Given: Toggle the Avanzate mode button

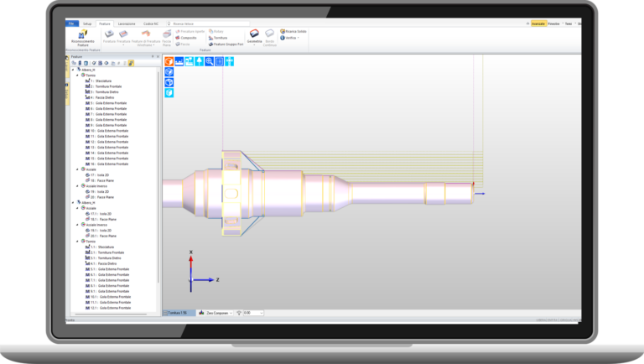Looking at the screenshot, I should pos(538,23).
